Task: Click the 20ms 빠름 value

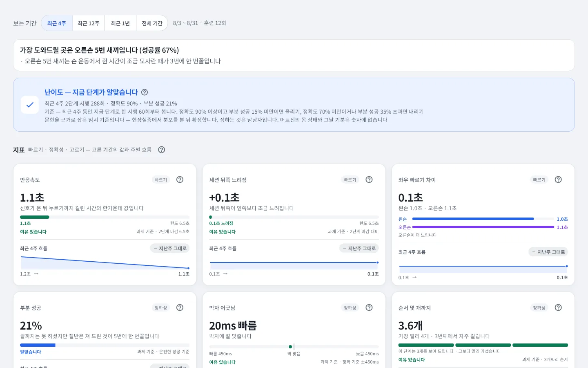Action: [x=233, y=326]
